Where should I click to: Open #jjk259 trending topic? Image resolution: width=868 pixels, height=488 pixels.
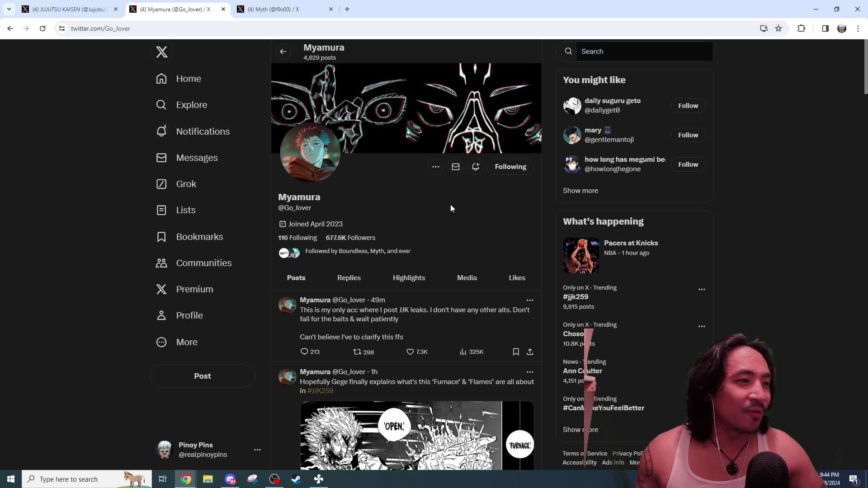tap(576, 297)
